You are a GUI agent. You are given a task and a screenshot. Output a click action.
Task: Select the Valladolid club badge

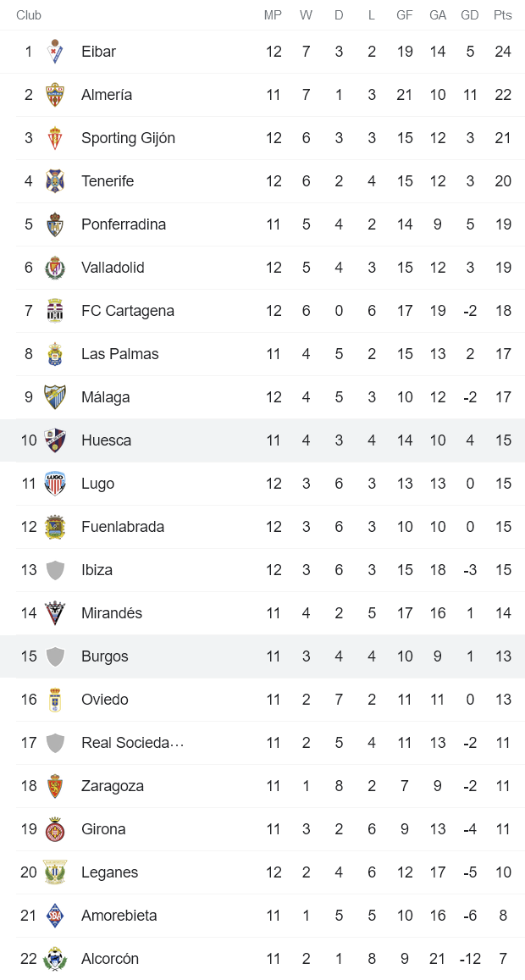click(54, 268)
